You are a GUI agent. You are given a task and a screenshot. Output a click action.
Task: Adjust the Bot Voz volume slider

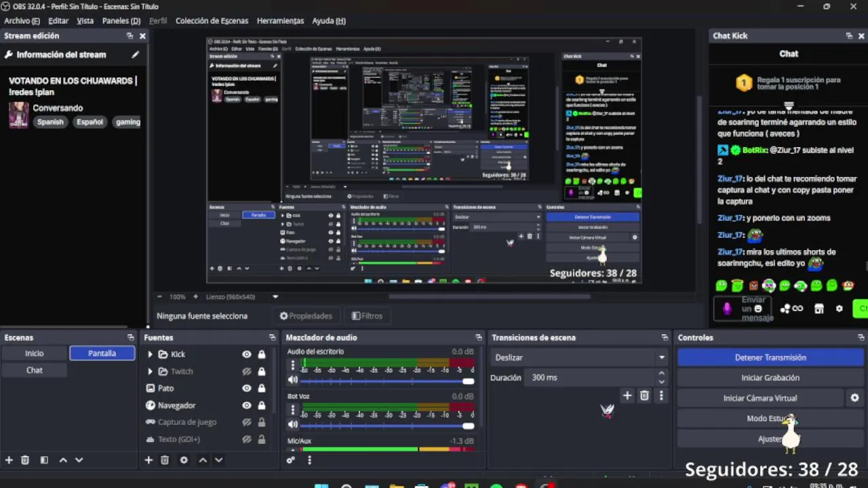(x=387, y=426)
